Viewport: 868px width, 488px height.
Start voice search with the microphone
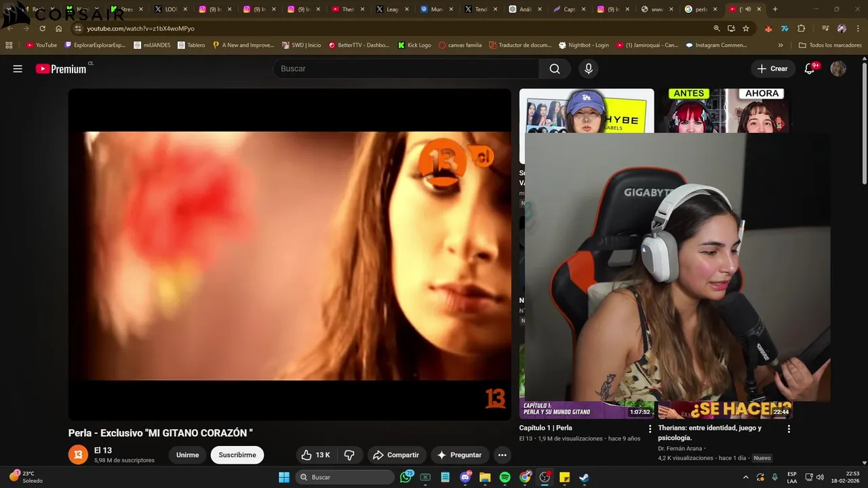point(589,68)
